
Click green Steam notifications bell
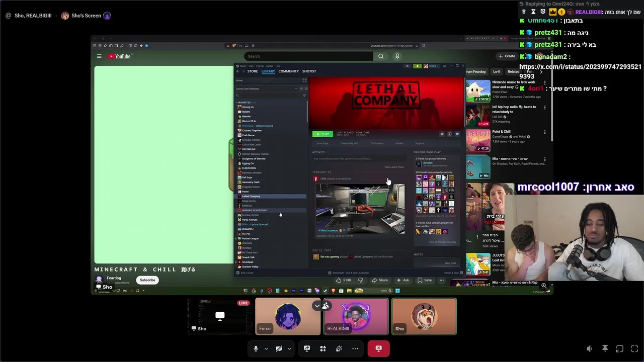417,66
